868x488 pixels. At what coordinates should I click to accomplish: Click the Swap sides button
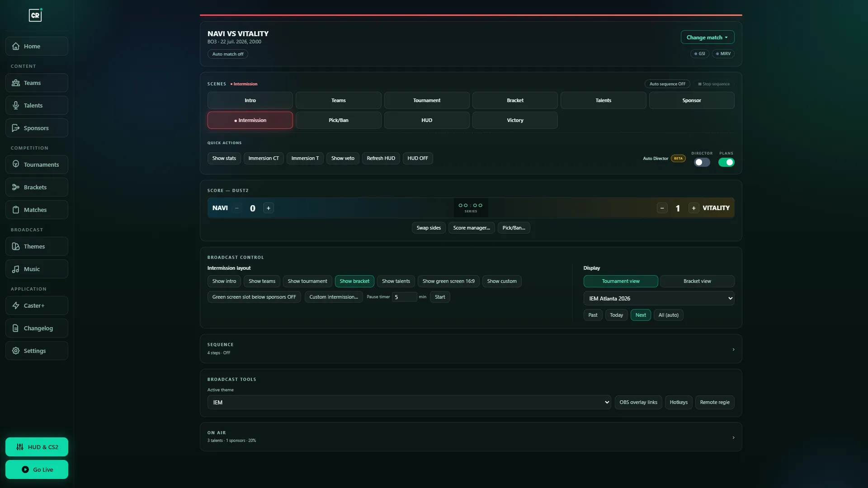429,228
